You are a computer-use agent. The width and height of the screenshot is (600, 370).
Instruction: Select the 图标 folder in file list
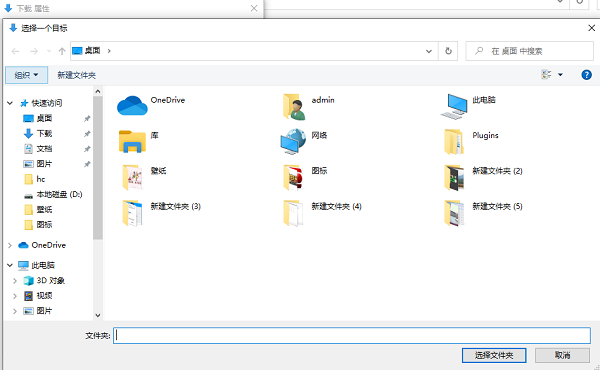click(x=293, y=178)
